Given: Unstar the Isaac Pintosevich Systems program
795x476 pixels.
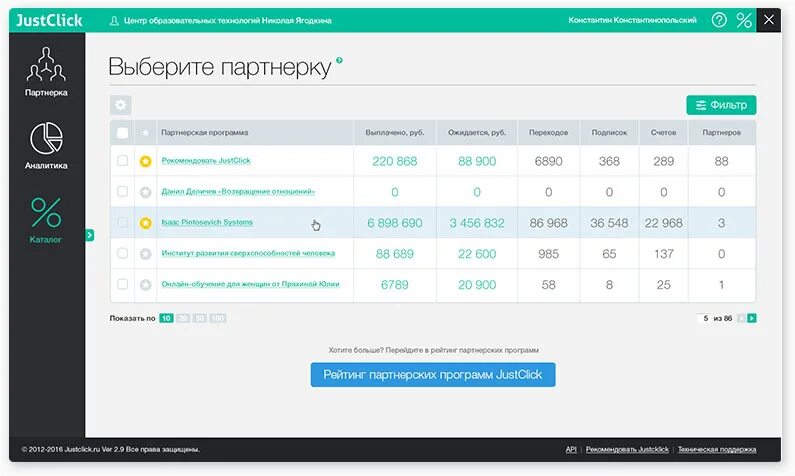Looking at the screenshot, I should (146, 223).
